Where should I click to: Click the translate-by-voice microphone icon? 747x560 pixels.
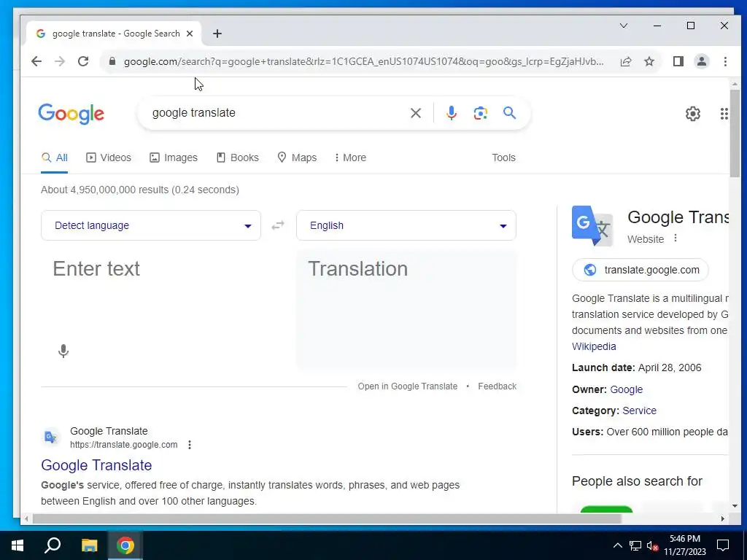[63, 351]
